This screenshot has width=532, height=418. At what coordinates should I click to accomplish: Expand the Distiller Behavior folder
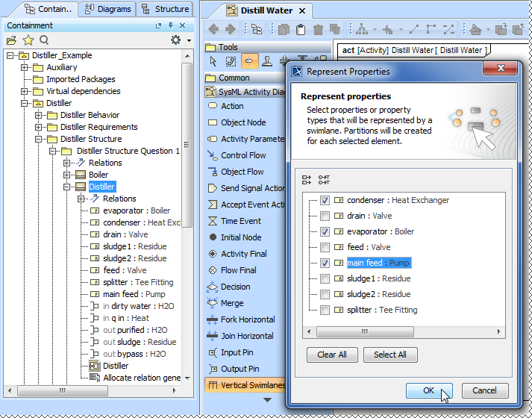[38, 115]
